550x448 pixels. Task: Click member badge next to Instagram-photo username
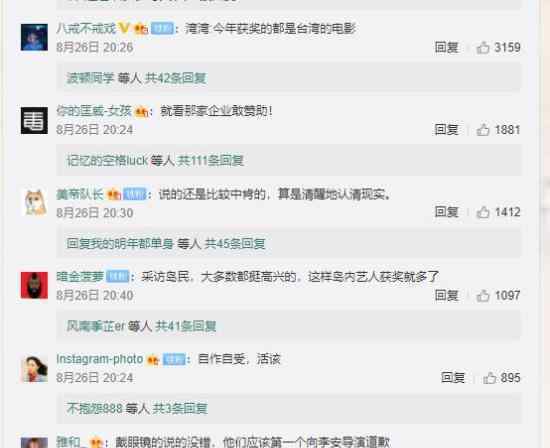click(153, 360)
